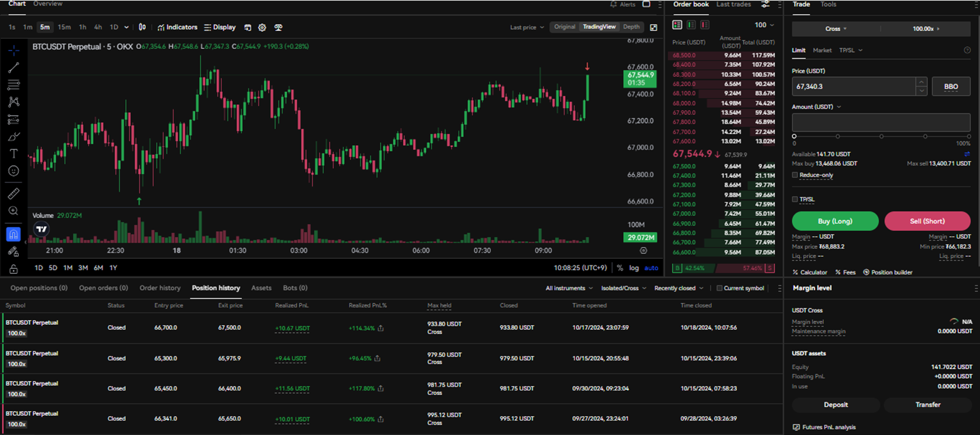Open the Isolated/Cross filter dropdown
Viewport: 980px width, 435px height.
click(x=624, y=288)
